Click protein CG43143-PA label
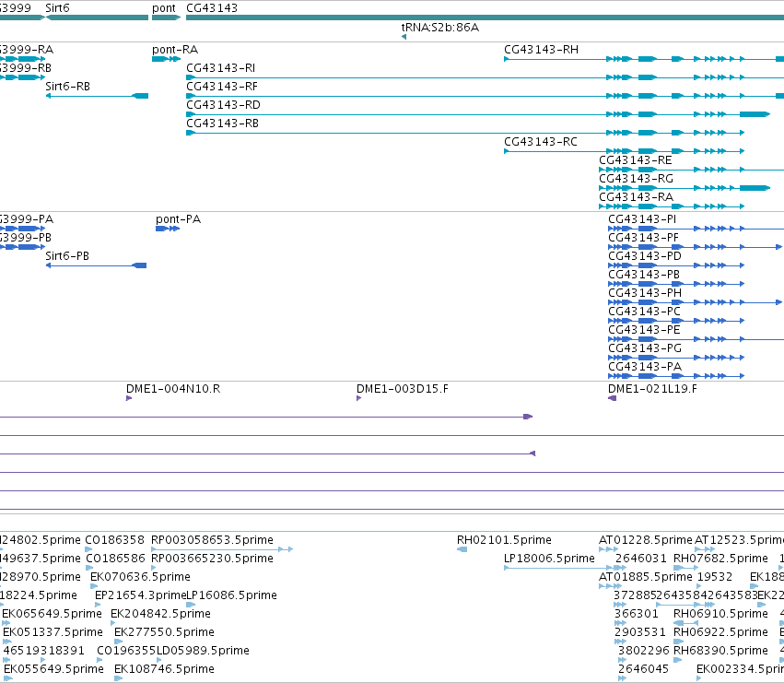Screen dimensions: 784x683 645,367
